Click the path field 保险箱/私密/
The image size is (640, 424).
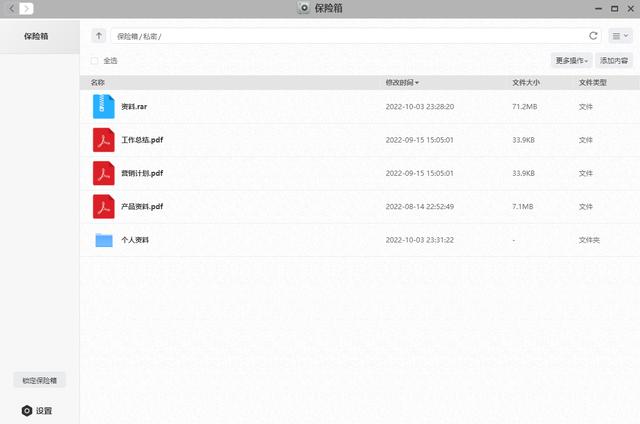pos(340,36)
